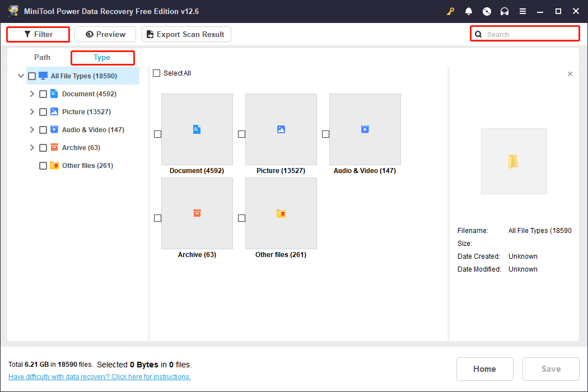This screenshot has width=588, height=392.
Task: Check the Document (4592) checkbox in the sidebar
Action: [x=43, y=94]
